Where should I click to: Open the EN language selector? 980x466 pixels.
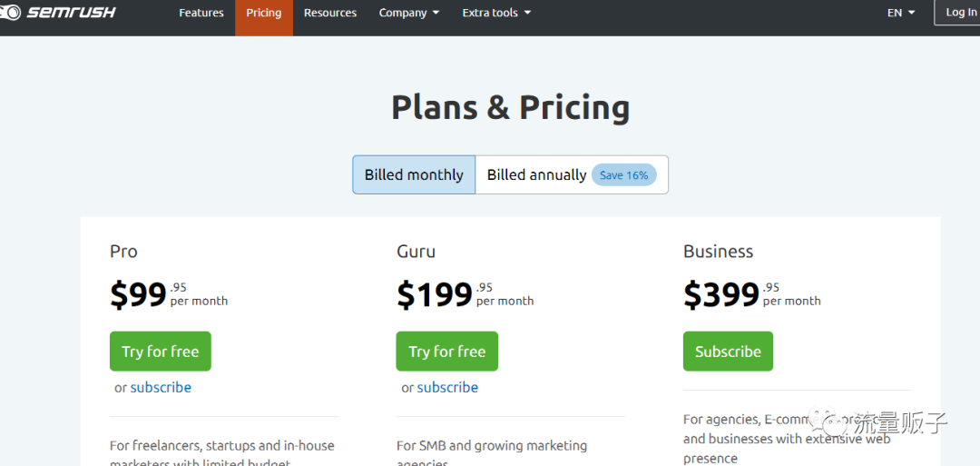(x=901, y=13)
